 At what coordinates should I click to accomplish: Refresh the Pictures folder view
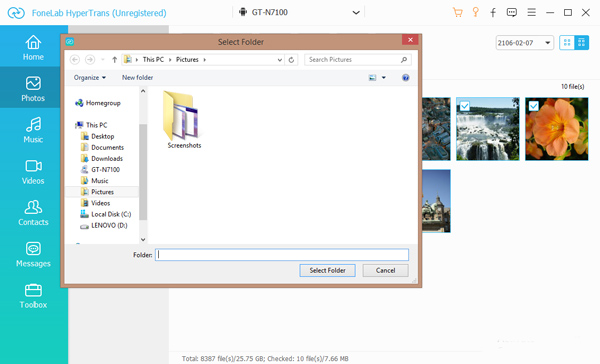(291, 60)
